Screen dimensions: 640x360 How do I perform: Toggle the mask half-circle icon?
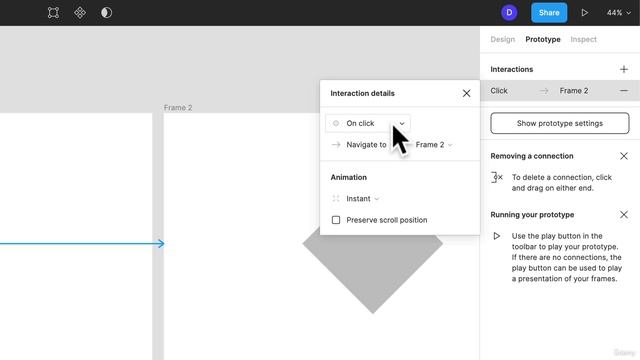[x=107, y=13]
